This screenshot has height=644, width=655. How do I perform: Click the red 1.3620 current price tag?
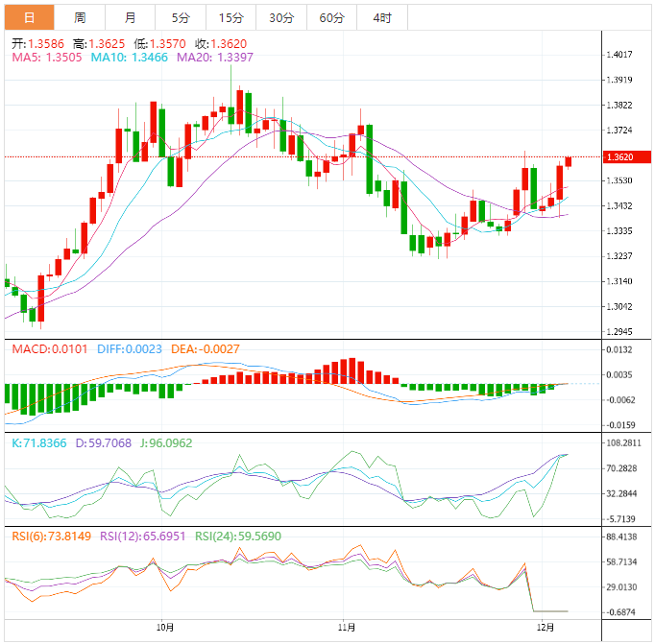624,156
